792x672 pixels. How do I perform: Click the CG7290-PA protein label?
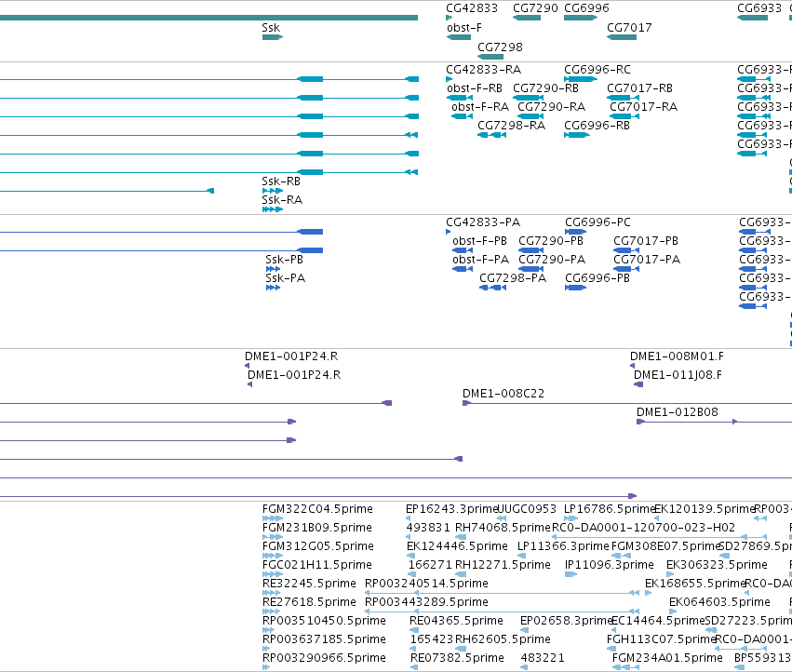click(x=552, y=260)
